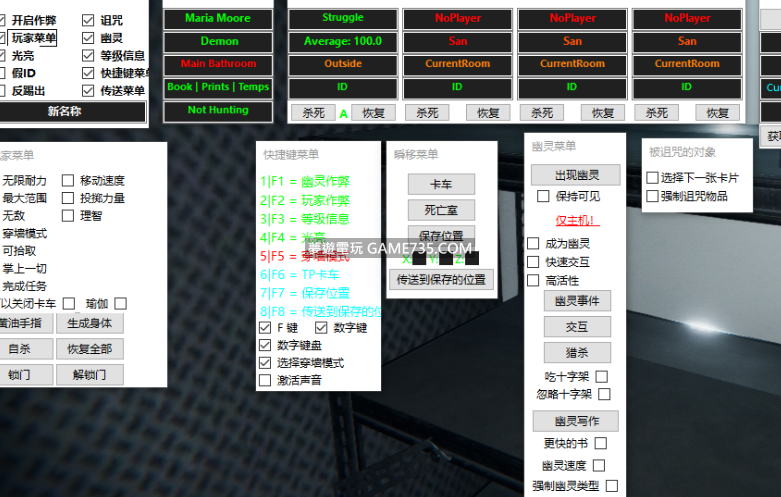
Task: Select the Maria Moore ghost name field
Action: pos(218,18)
